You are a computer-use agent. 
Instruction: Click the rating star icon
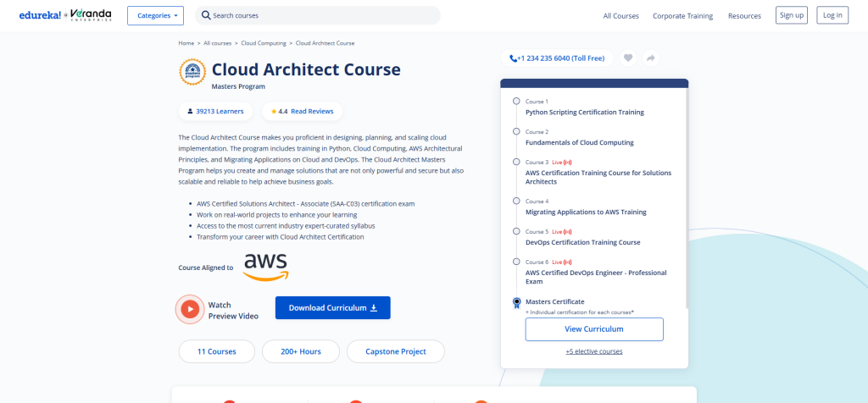pos(274,111)
